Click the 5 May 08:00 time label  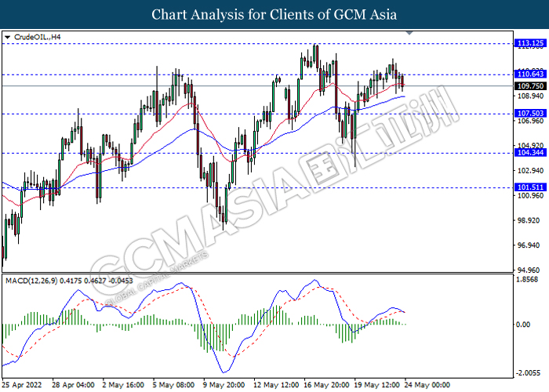[x=173, y=385]
